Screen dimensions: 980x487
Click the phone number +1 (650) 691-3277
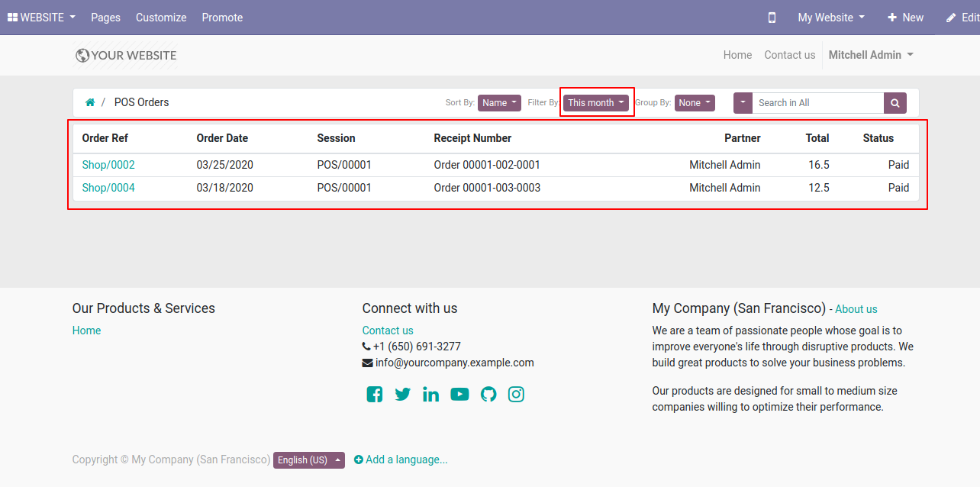pos(417,347)
